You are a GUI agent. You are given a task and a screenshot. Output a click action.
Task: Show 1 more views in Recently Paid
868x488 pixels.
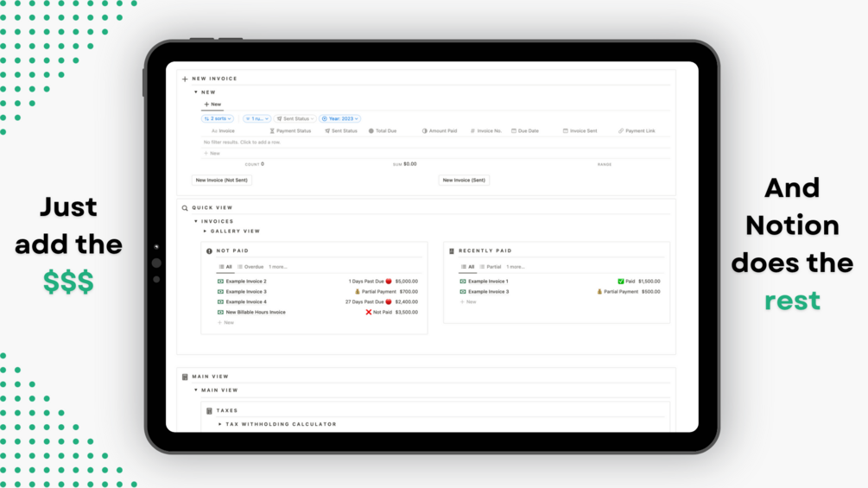(516, 267)
